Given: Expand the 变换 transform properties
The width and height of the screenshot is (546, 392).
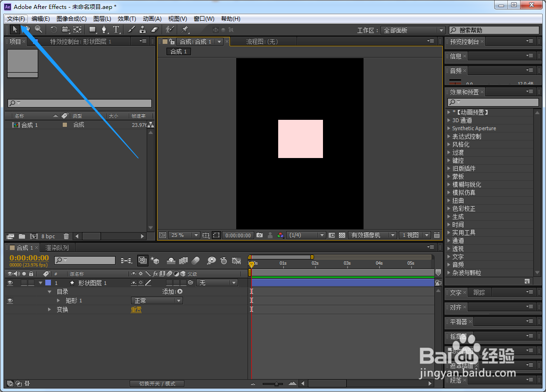Looking at the screenshot, I should (50, 309).
